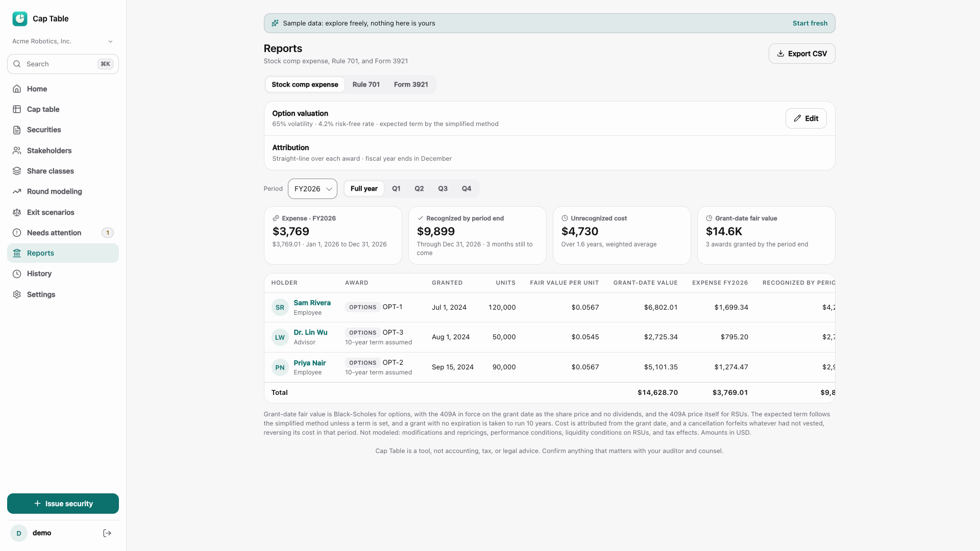The image size is (980, 551).
Task: Click the Cap Table logo icon
Action: [x=20, y=19]
